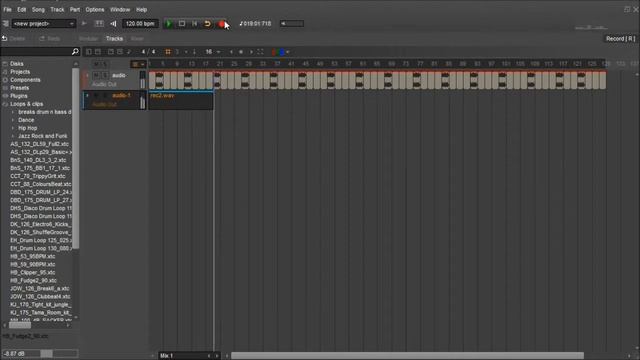Toggle the orange Loop button
The height and width of the screenshot is (360, 640).
click(x=207, y=24)
